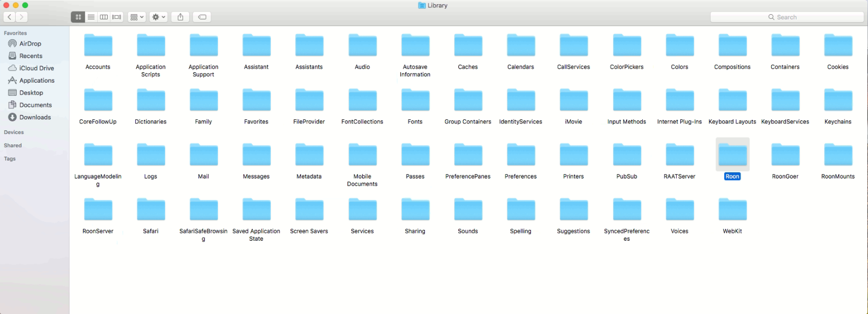Screen dimensions: 868x314
Task: Select the Fonts folder
Action: coord(415,100)
